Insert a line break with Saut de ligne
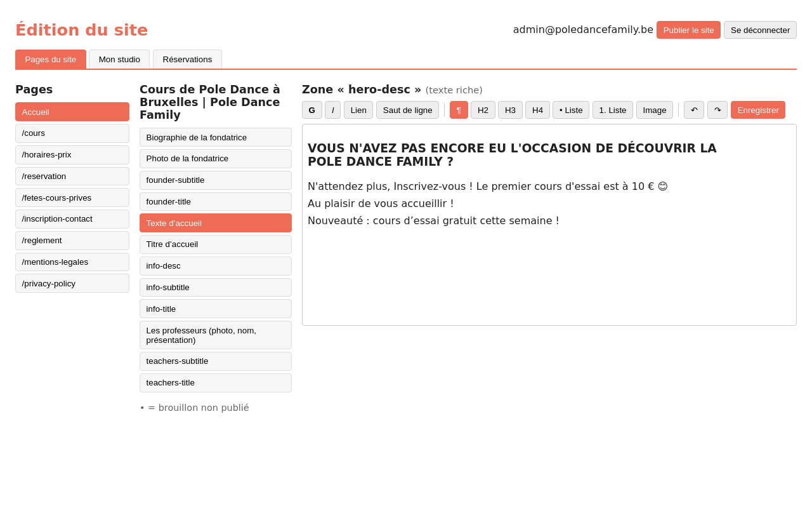The image size is (812, 508). (x=407, y=110)
